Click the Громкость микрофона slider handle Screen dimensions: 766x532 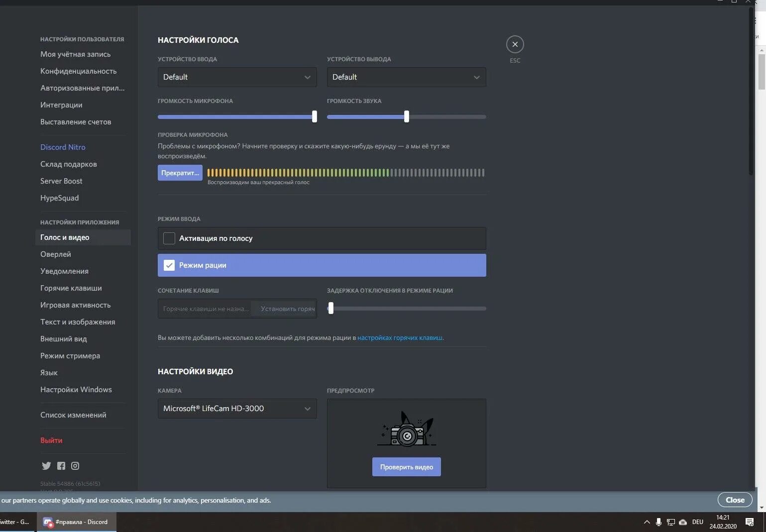pyautogui.click(x=314, y=116)
